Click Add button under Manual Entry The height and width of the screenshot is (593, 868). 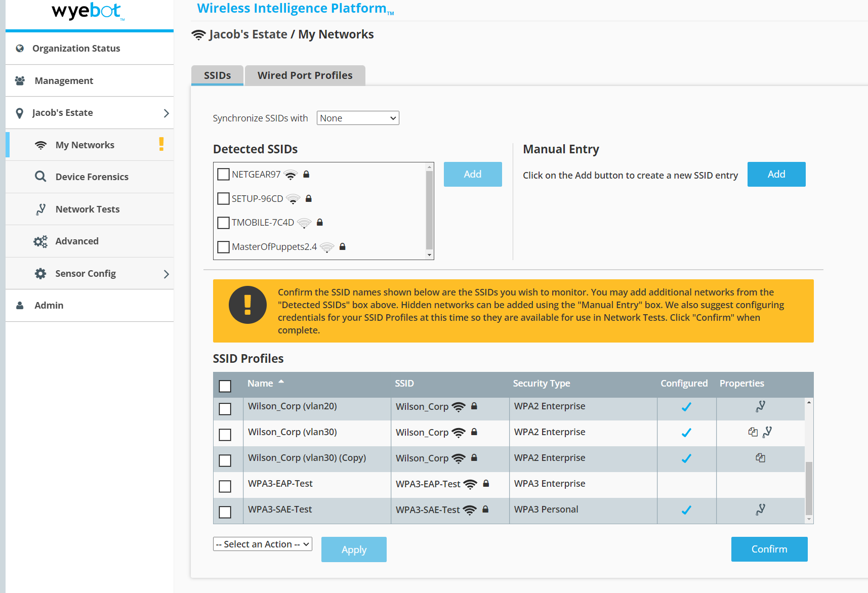tap(776, 175)
